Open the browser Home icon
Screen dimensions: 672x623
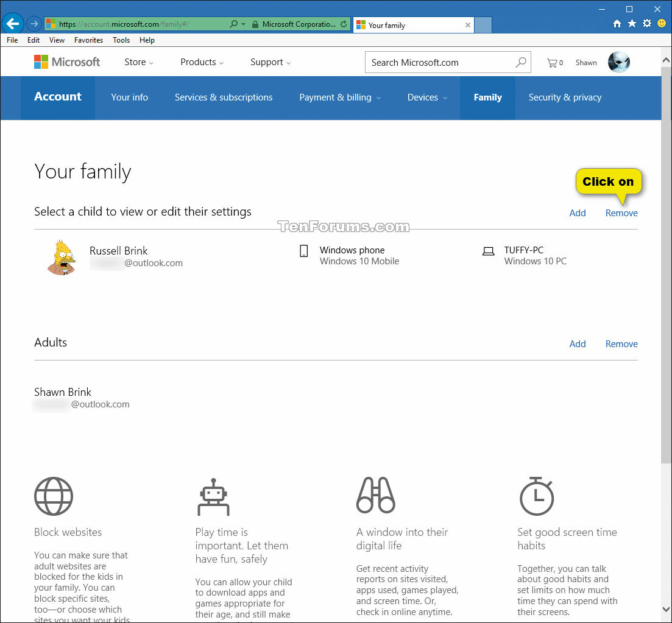pyautogui.click(x=617, y=24)
